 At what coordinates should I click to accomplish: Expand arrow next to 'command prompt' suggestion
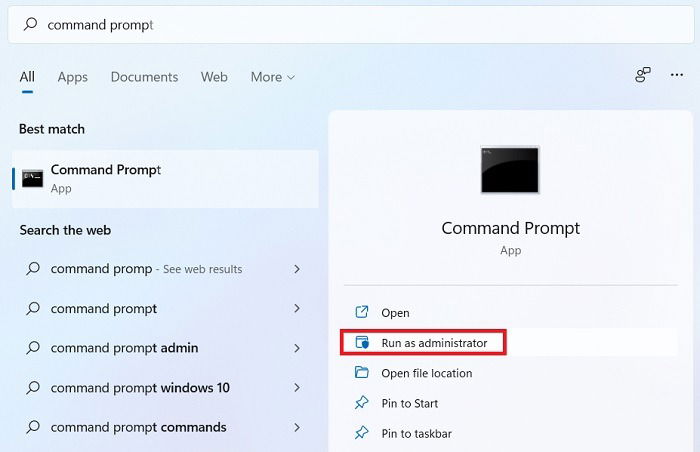[297, 308]
